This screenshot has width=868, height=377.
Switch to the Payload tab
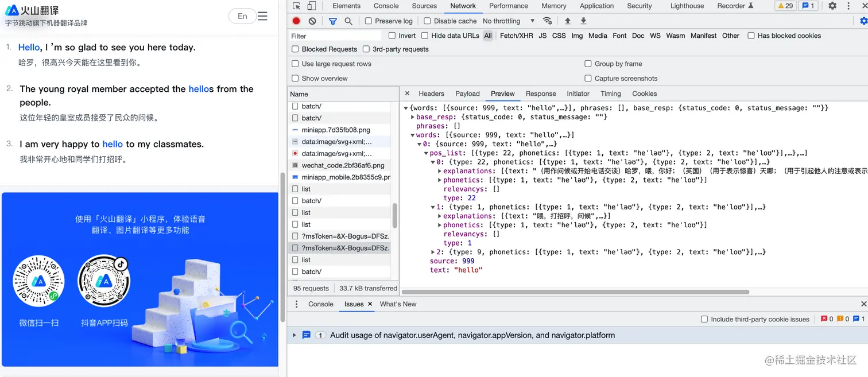(467, 94)
